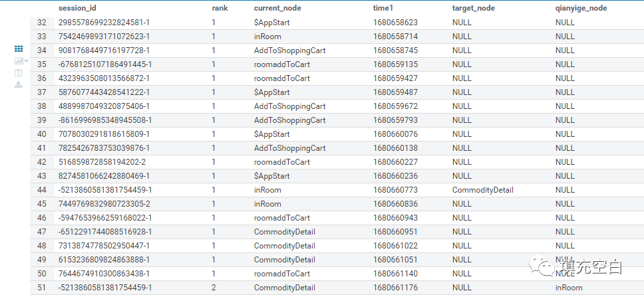644x295 pixels.
Task: Click the time1 value 1680660773
Action: [x=396, y=190]
